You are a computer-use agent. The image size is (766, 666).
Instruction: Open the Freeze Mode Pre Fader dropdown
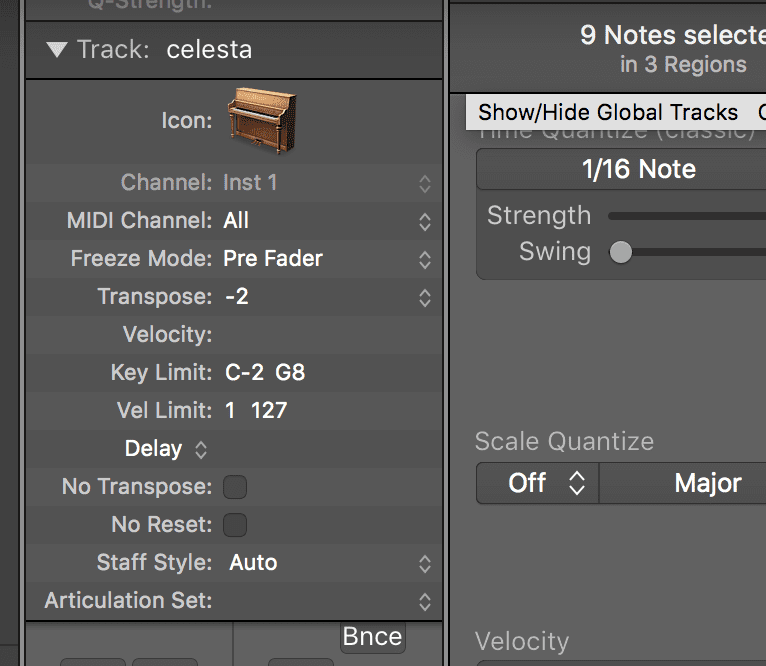(x=424, y=259)
